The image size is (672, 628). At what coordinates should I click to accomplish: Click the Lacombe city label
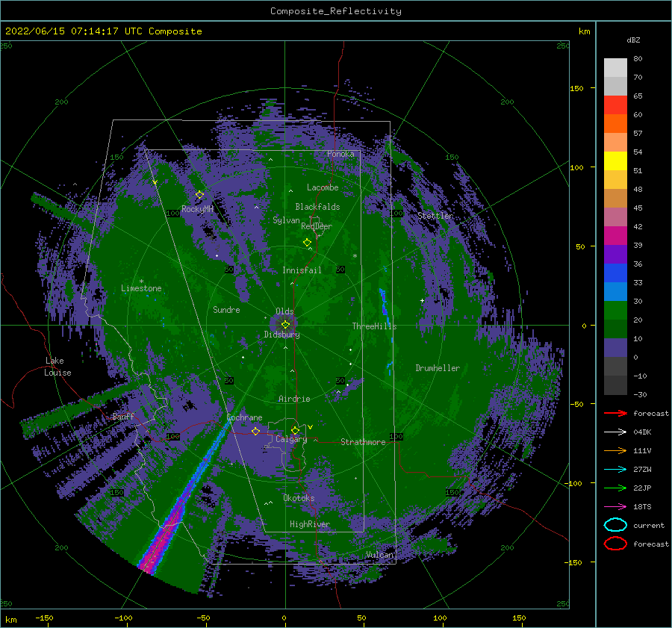point(323,187)
